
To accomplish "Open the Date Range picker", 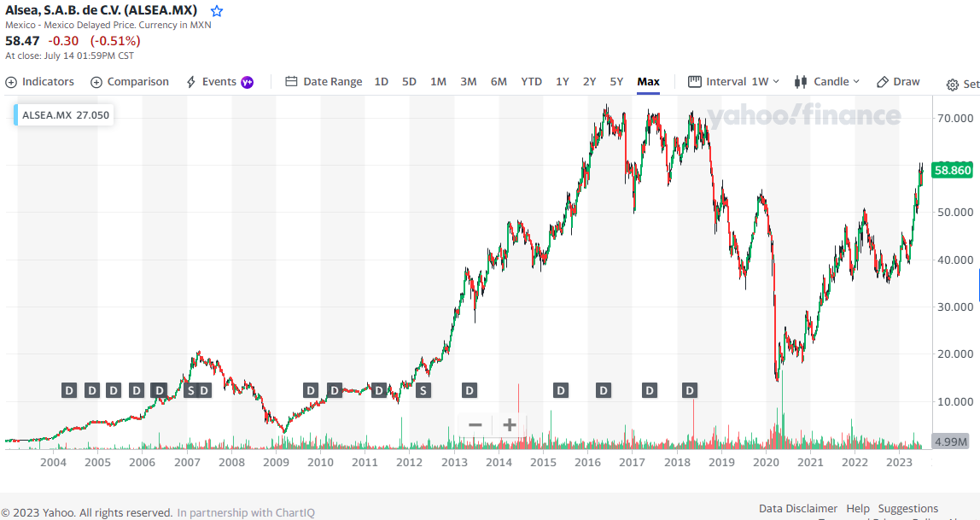I will coord(324,82).
